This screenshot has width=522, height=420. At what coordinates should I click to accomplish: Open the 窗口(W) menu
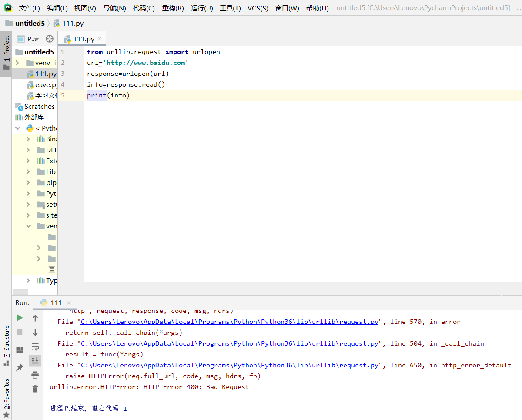(287, 8)
